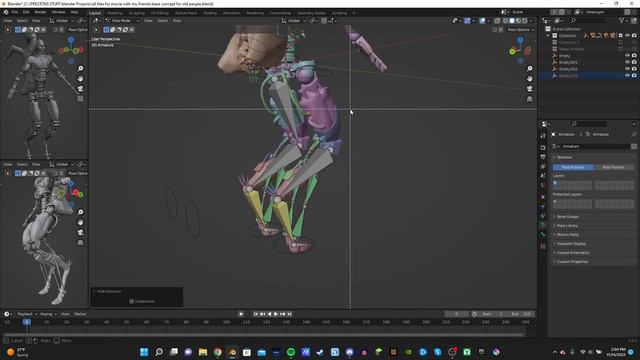
Task: Expand the Motion Paths panel
Action: click(x=568, y=235)
